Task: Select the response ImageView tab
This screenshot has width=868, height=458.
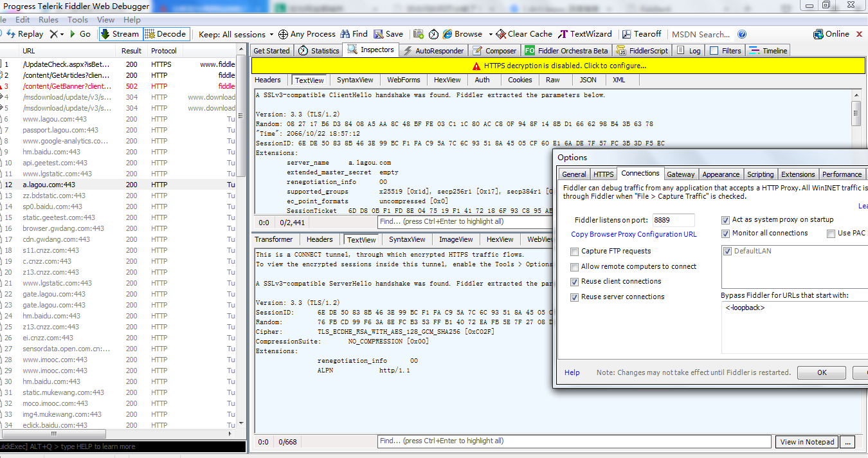Action: [456, 239]
